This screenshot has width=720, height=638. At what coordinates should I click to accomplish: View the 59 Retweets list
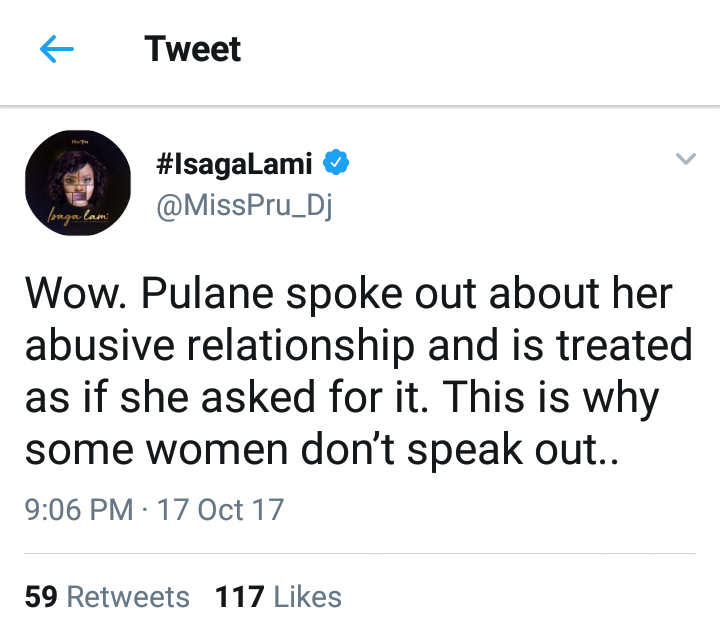pyautogui.click(x=107, y=597)
